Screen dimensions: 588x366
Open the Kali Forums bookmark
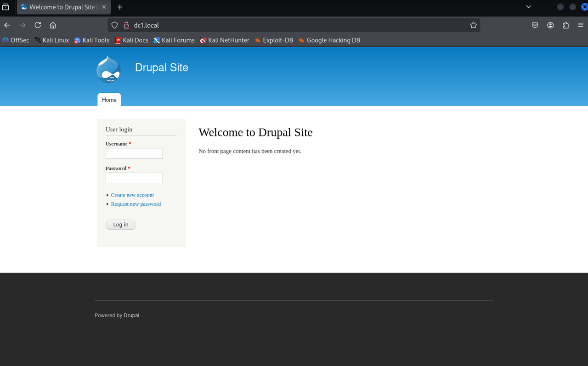174,40
